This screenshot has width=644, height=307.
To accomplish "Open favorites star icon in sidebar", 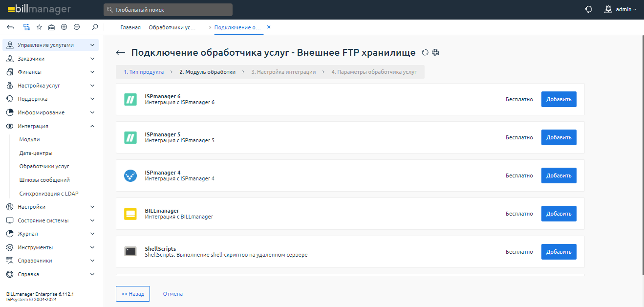I will point(39,27).
